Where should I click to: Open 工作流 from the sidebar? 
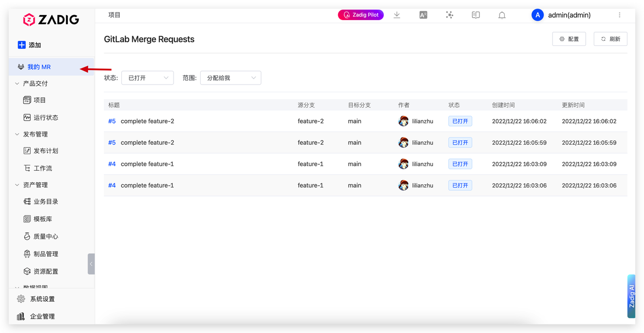coord(41,168)
